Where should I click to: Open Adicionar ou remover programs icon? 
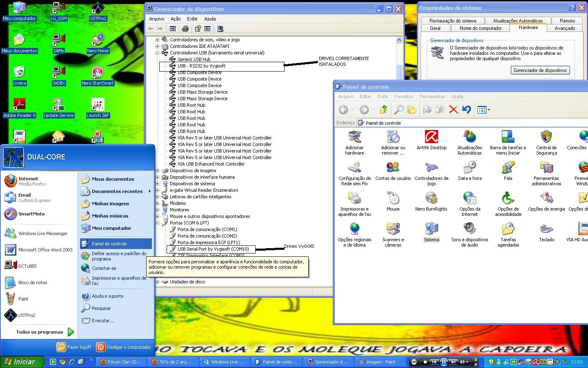click(393, 143)
